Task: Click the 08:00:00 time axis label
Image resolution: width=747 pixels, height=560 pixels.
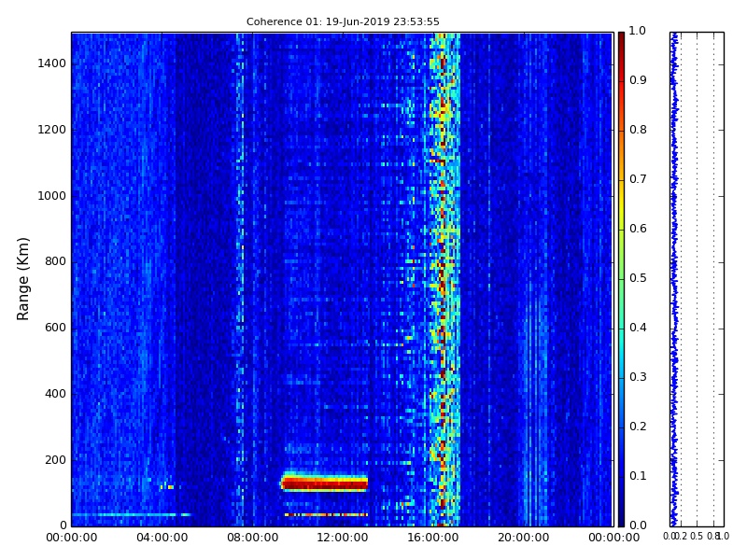Action: tap(252, 538)
